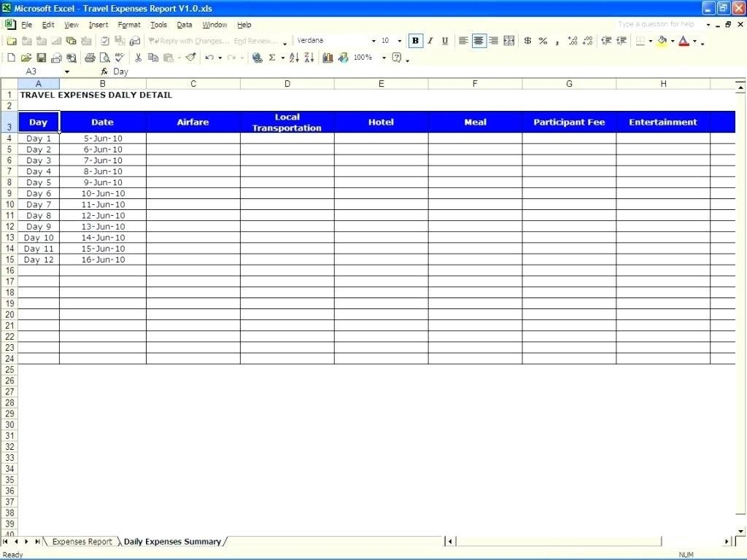This screenshot has height=560, width=747.
Task: Click the Decrease Indent icon
Action: point(606,41)
